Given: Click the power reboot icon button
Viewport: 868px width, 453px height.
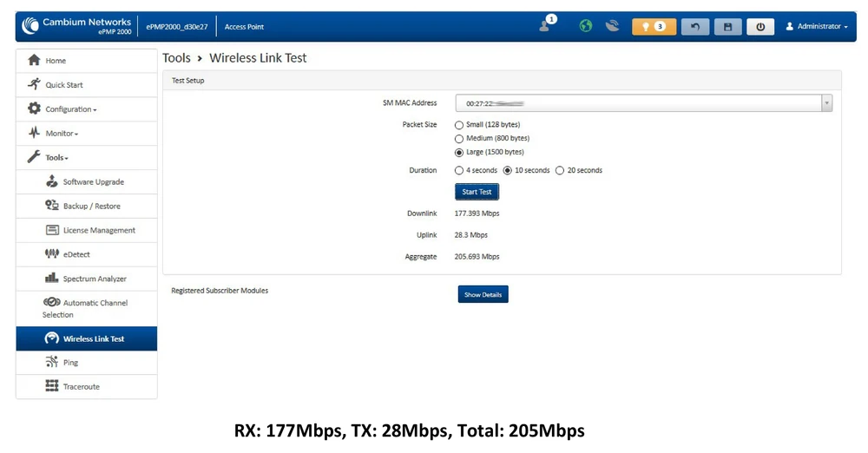Looking at the screenshot, I should (x=760, y=27).
